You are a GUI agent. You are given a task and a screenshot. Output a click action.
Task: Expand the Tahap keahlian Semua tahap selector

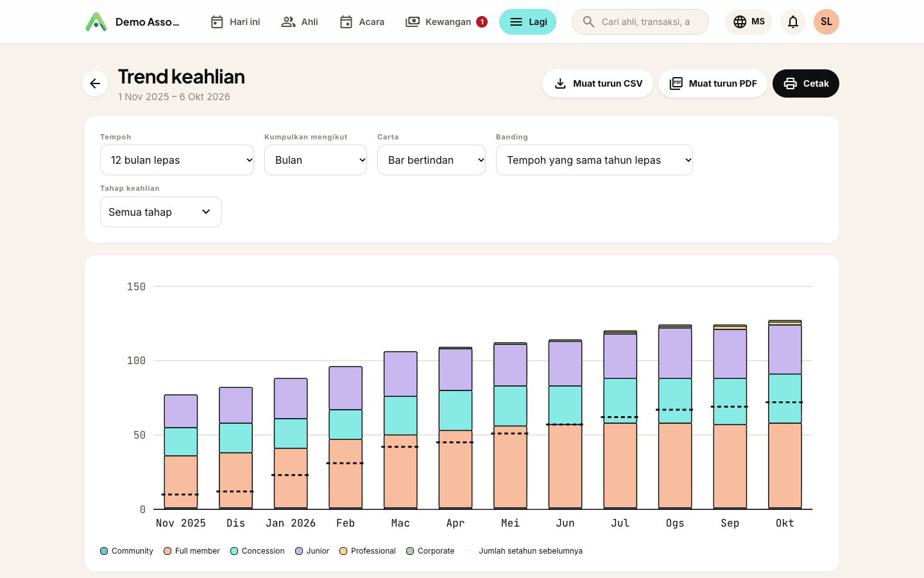161,212
